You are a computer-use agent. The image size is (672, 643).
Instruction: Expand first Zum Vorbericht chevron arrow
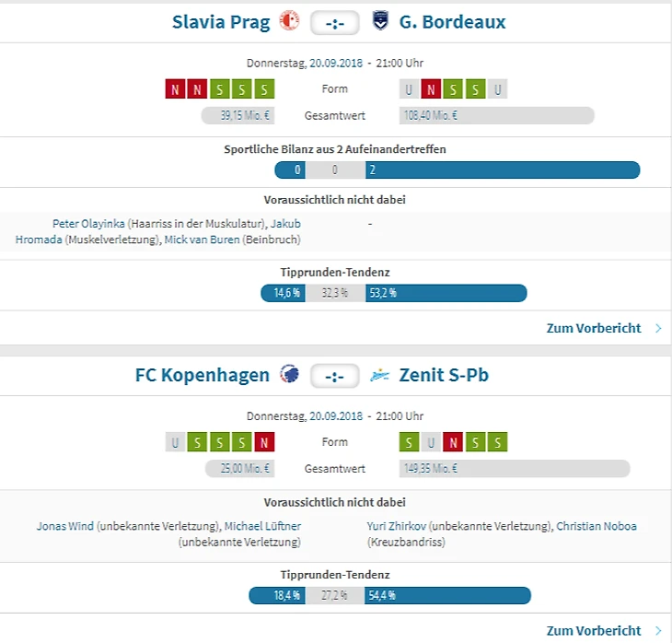tap(658, 328)
